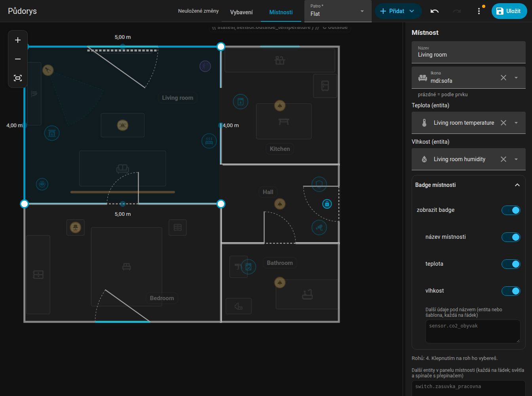Zoom in with the plus button
Image resolution: width=532 pixels, height=396 pixels.
point(18,40)
